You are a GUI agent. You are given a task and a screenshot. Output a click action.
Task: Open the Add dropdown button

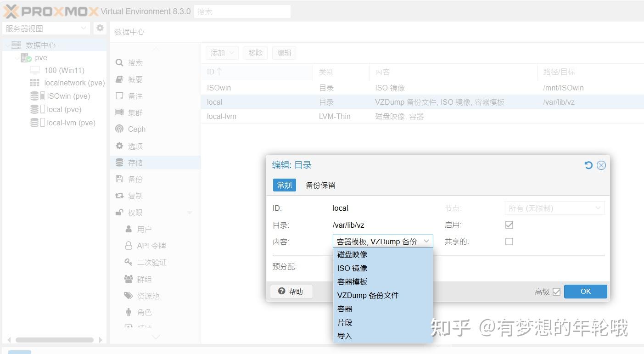click(222, 53)
